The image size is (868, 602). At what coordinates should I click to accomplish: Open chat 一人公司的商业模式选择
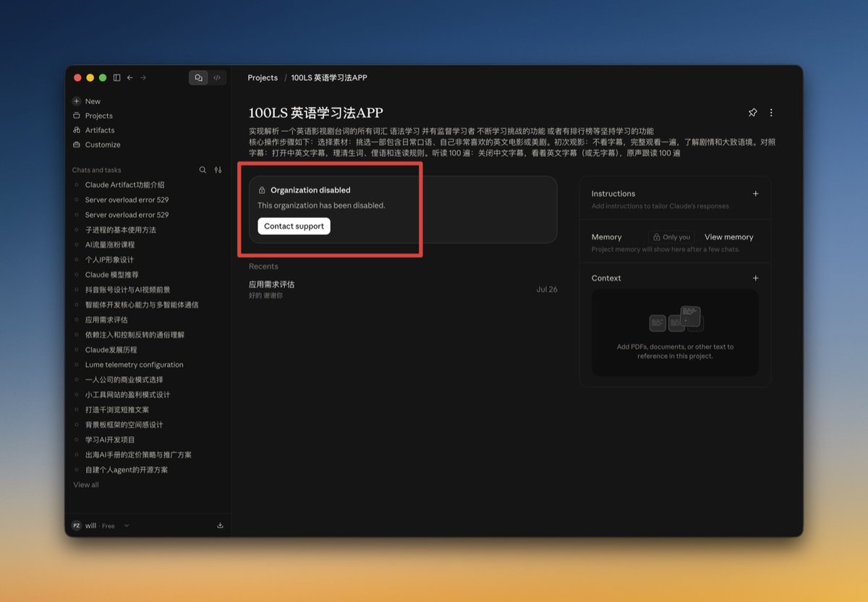click(124, 380)
